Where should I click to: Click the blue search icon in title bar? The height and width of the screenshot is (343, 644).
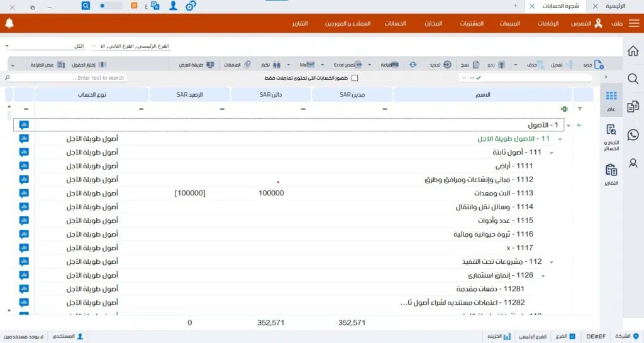(86, 6)
